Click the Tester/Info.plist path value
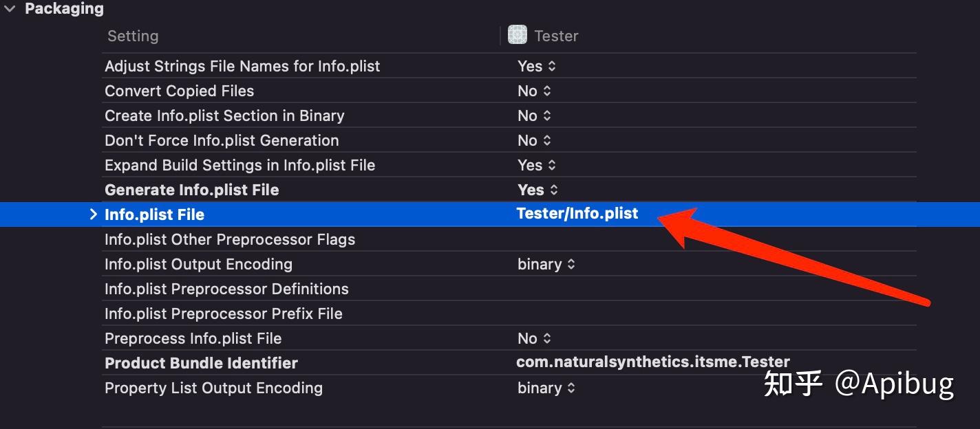Screen dimensions: 980x429 click(x=577, y=214)
